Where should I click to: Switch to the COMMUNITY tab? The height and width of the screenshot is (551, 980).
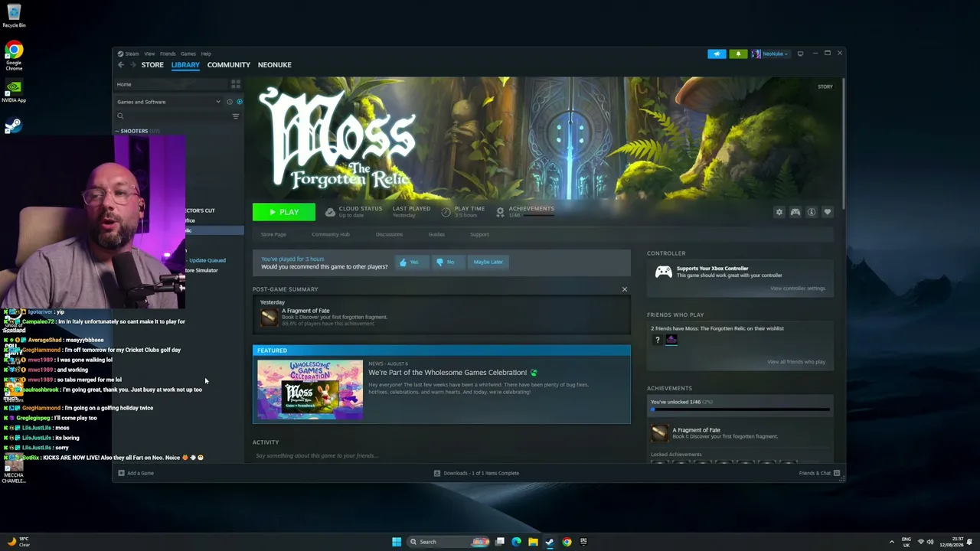pos(228,65)
